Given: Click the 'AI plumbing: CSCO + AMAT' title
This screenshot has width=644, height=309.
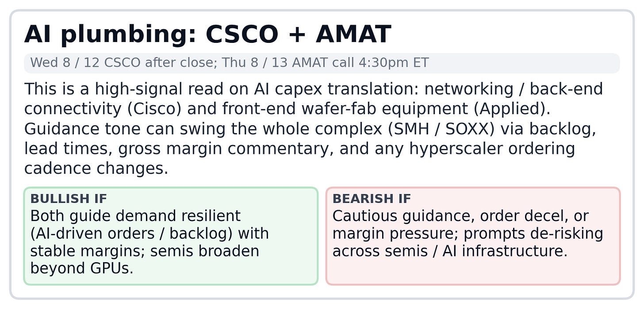Looking at the screenshot, I should click(207, 34).
